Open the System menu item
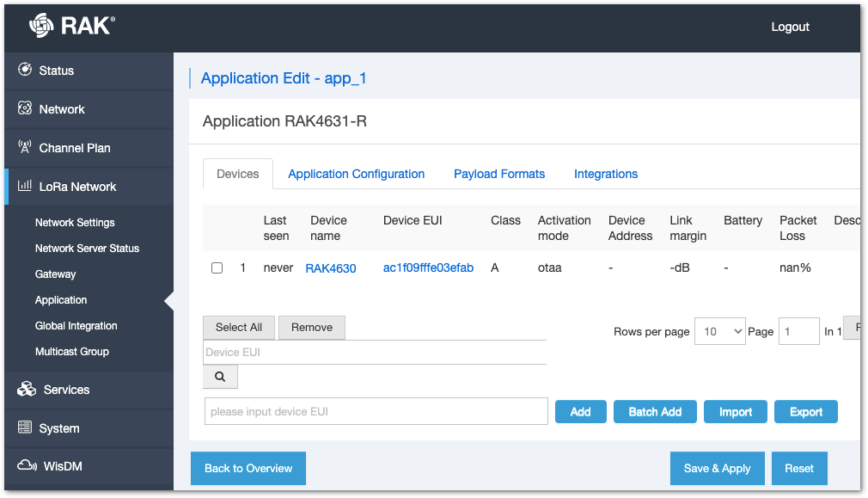 tap(89, 428)
